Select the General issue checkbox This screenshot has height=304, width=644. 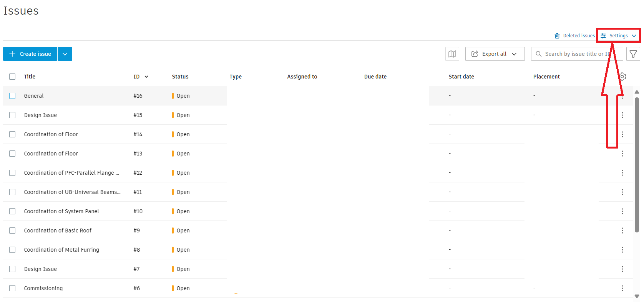click(12, 96)
